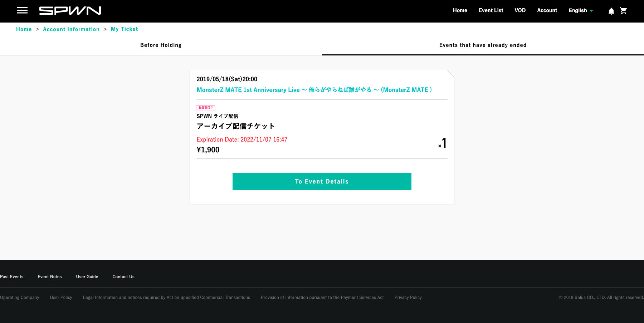Open the hamburger menu
644x323 pixels.
coord(22,10)
